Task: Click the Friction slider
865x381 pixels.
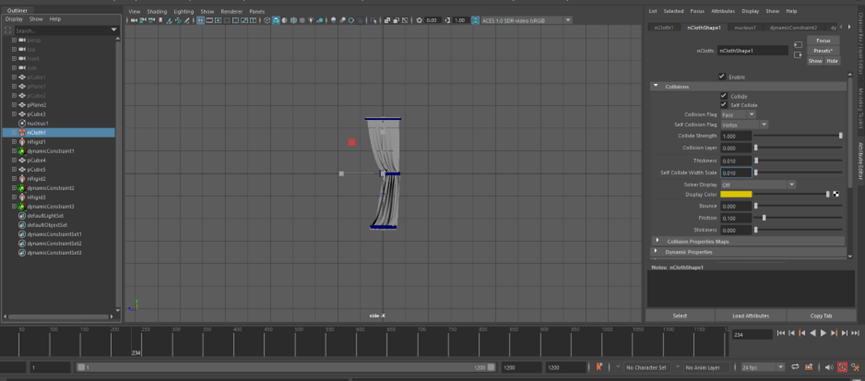Action: 798,218
